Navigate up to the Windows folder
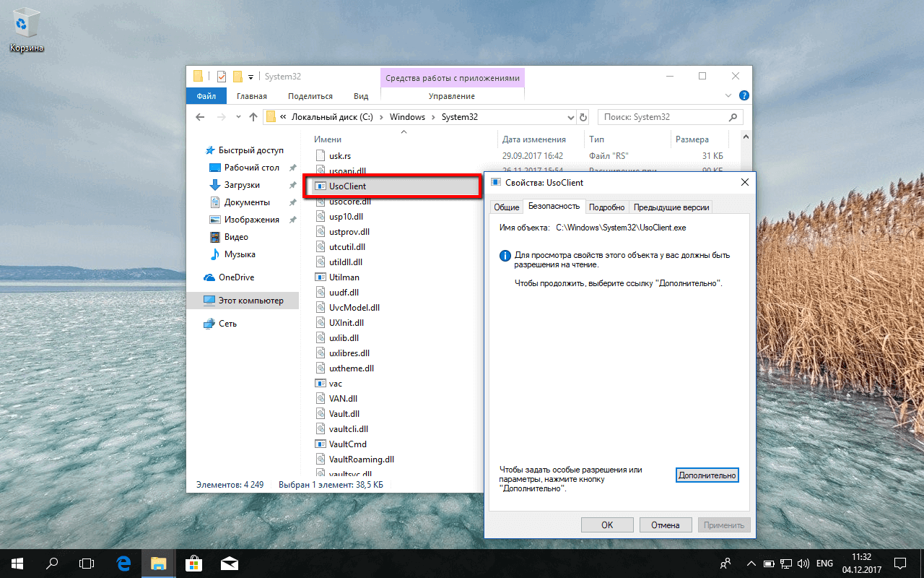This screenshot has height=578, width=924. coord(253,116)
